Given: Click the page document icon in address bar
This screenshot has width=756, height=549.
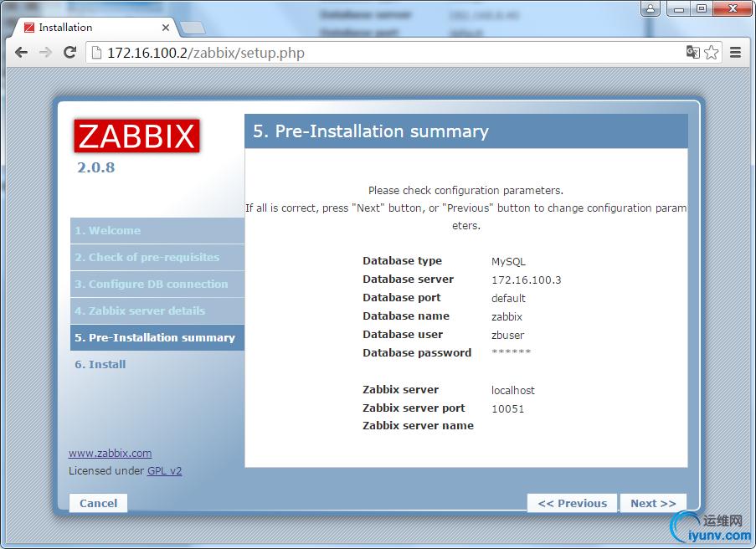Looking at the screenshot, I should (96, 52).
